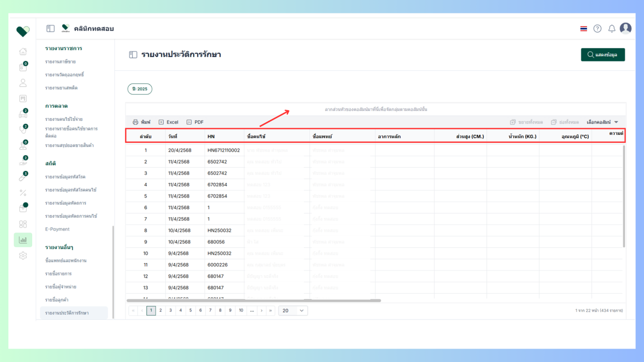Viewport: 644px width, 362px height.
Task: Click the พิมพ์ print button
Action: (142, 122)
